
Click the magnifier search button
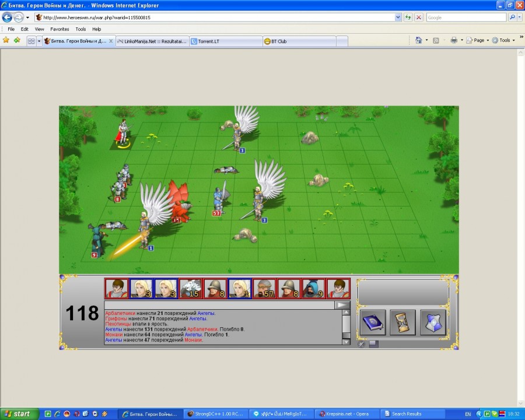[512, 17]
